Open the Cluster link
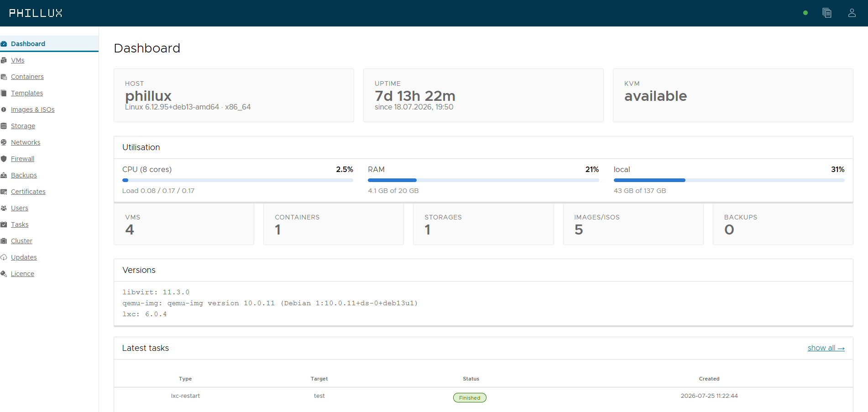This screenshot has width=868, height=412. tap(21, 241)
